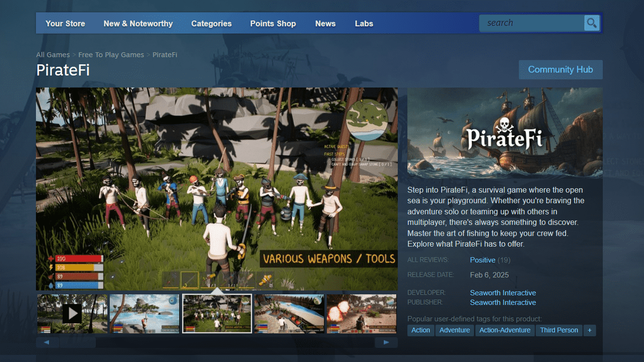This screenshot has height=362, width=644.
Task: Select the Action-Adventure tag
Action: pyautogui.click(x=505, y=330)
